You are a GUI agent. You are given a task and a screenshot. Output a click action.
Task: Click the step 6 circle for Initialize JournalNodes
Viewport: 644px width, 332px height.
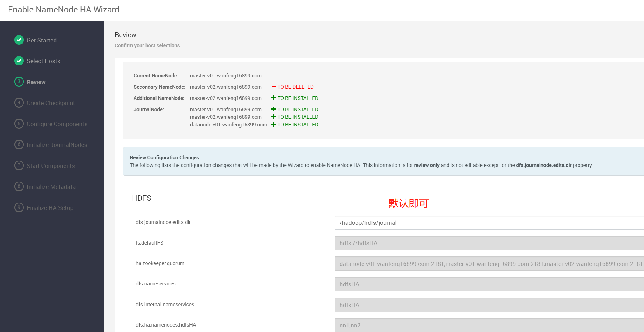[19, 144]
